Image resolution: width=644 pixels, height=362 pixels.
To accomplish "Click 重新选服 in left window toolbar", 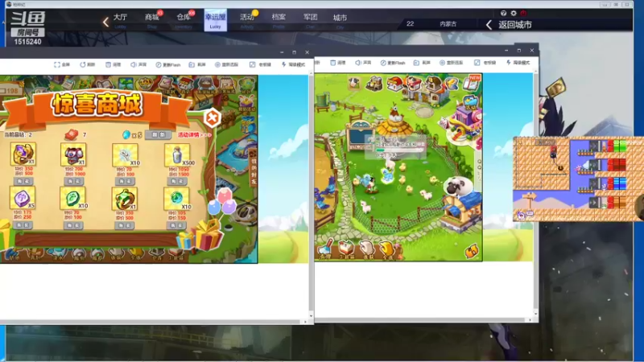I will (x=227, y=65).
